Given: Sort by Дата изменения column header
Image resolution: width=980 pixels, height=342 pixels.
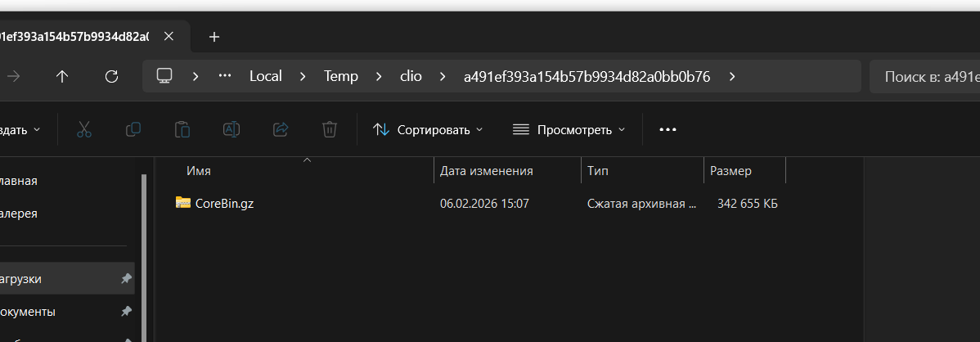Looking at the screenshot, I should [x=486, y=171].
